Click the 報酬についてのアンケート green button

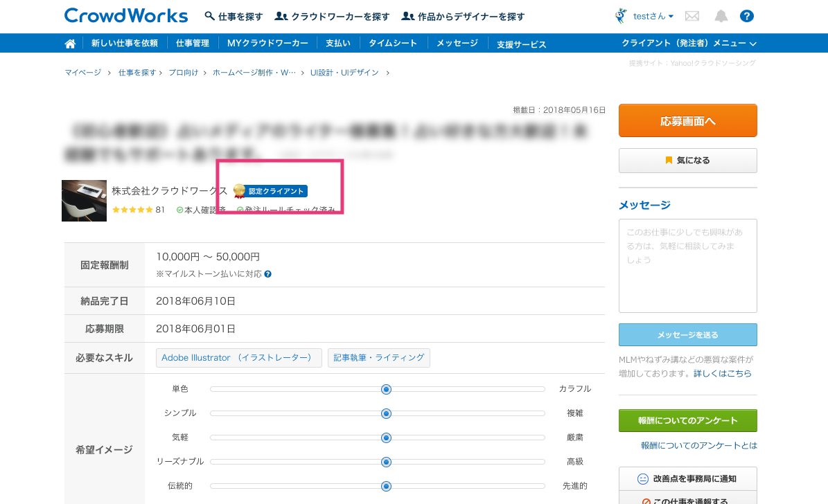pos(687,421)
